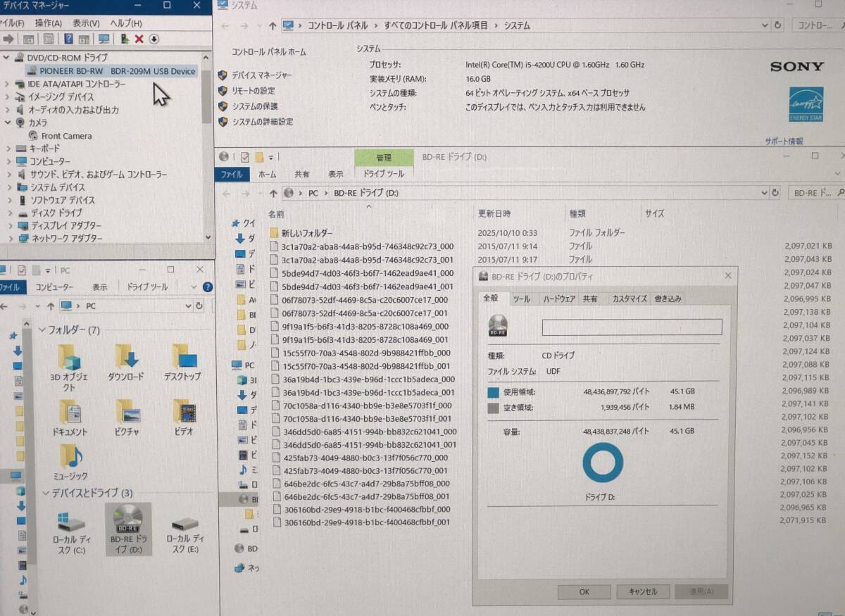Select Front Camera device entry

[x=60, y=136]
